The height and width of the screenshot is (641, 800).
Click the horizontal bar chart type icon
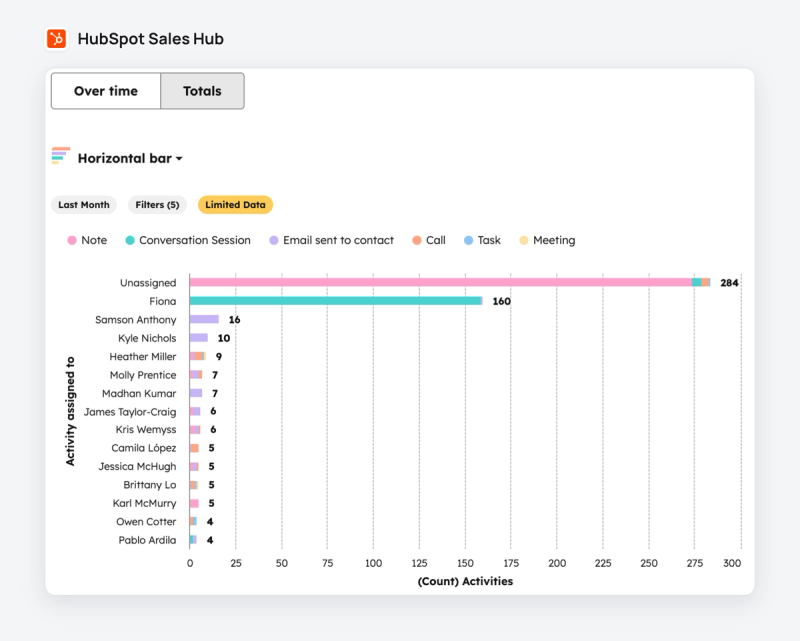pyautogui.click(x=61, y=156)
